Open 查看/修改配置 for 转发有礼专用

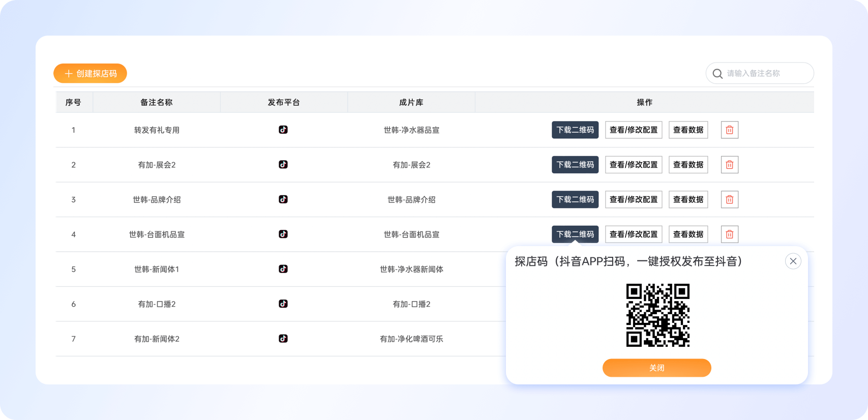(x=634, y=130)
